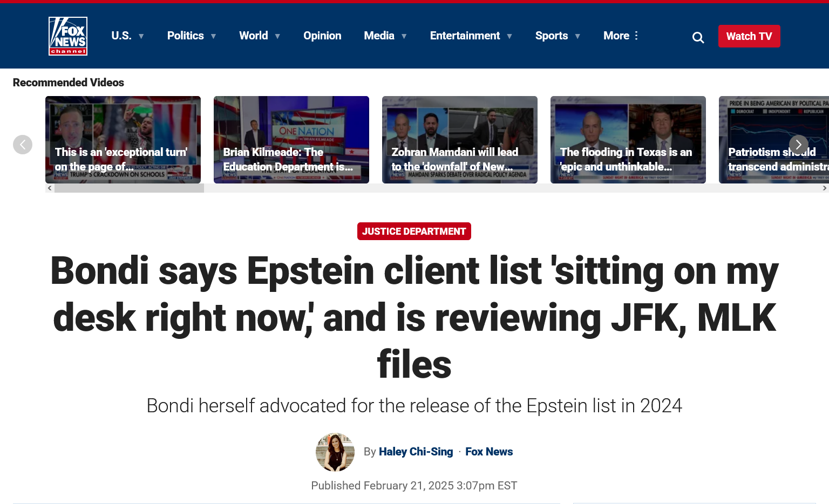Open Haley Chi-Sing author page link

[x=416, y=452]
